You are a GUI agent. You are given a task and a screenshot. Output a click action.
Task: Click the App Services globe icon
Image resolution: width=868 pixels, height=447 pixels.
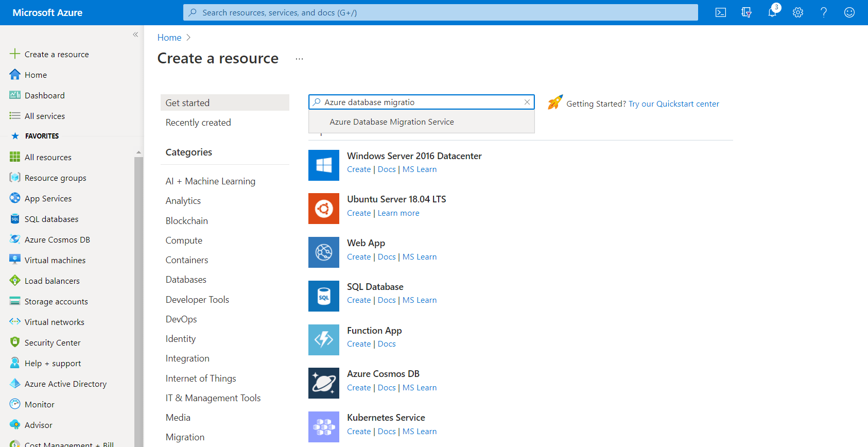(15, 198)
